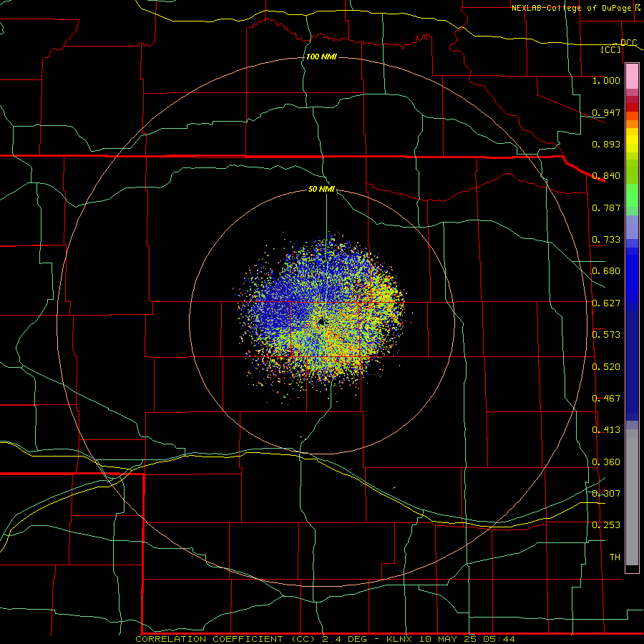The image size is (644, 644).
Task: Click the KLNX station identifier
Action: (x=401, y=639)
